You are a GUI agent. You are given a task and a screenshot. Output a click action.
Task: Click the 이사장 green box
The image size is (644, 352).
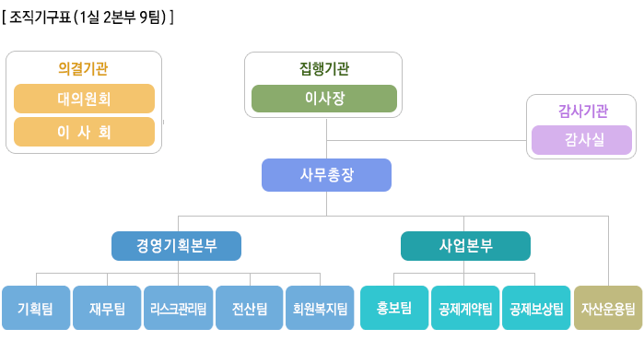point(324,99)
